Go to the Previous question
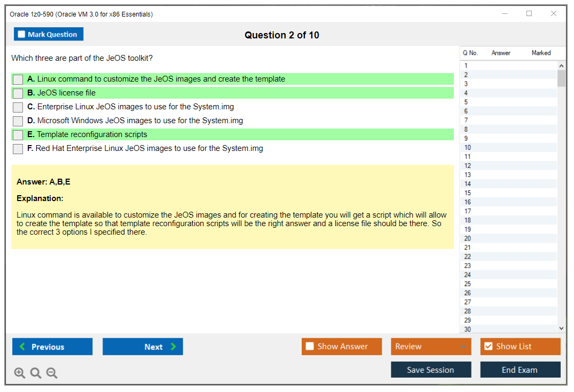Image resolution: width=574 pixels, height=392 pixels. 52,347
